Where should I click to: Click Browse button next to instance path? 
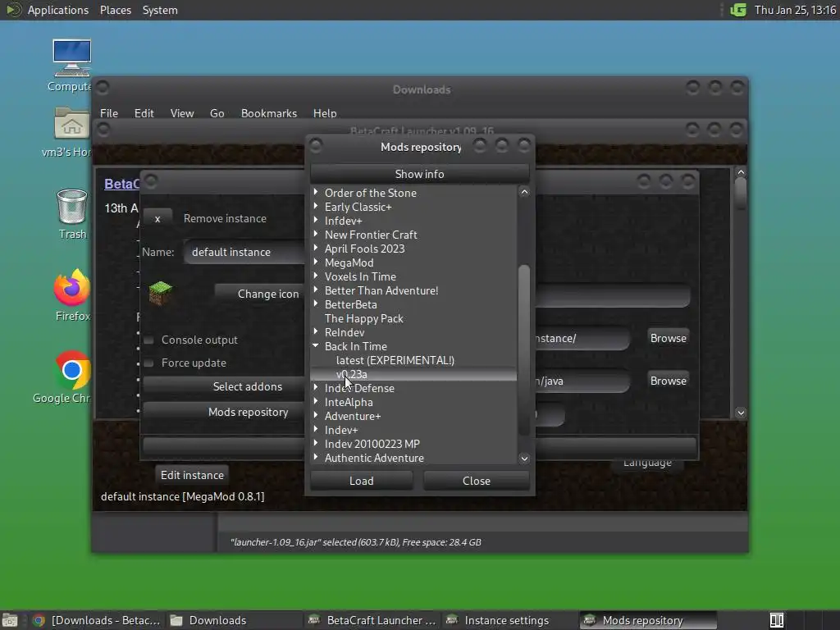tap(668, 338)
